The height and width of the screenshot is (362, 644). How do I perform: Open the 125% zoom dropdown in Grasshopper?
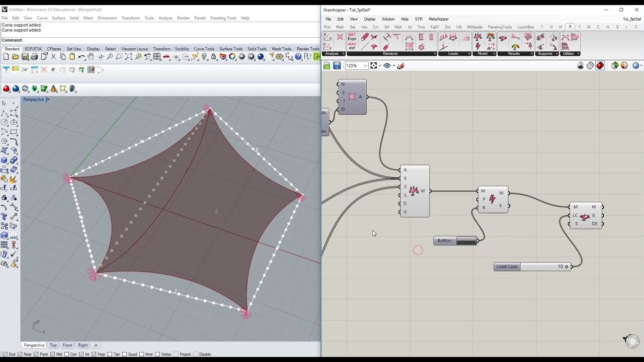point(365,65)
